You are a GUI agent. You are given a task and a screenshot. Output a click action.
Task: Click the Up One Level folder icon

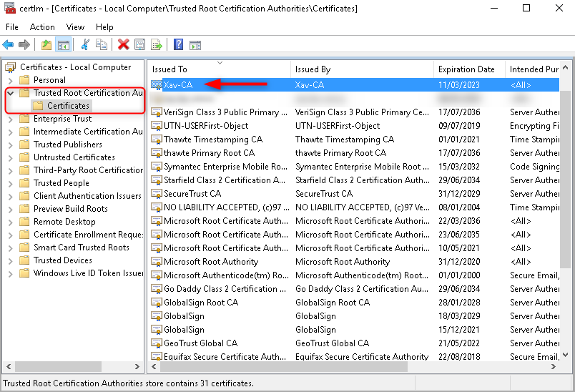(46, 44)
